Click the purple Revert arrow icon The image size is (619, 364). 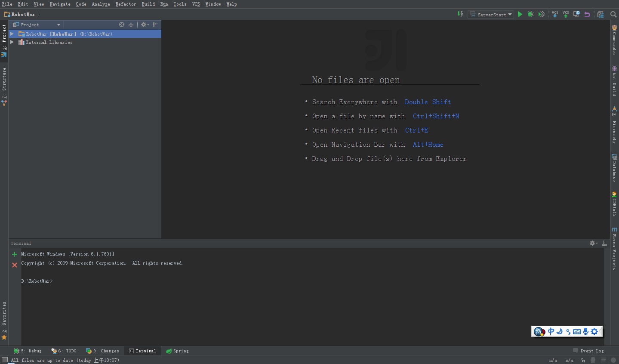tap(587, 14)
